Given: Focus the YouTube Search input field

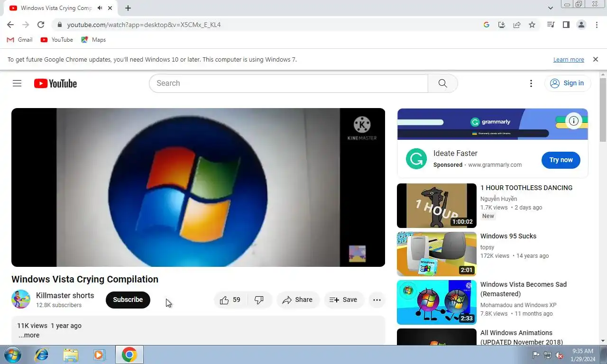Looking at the screenshot, I should (x=288, y=83).
